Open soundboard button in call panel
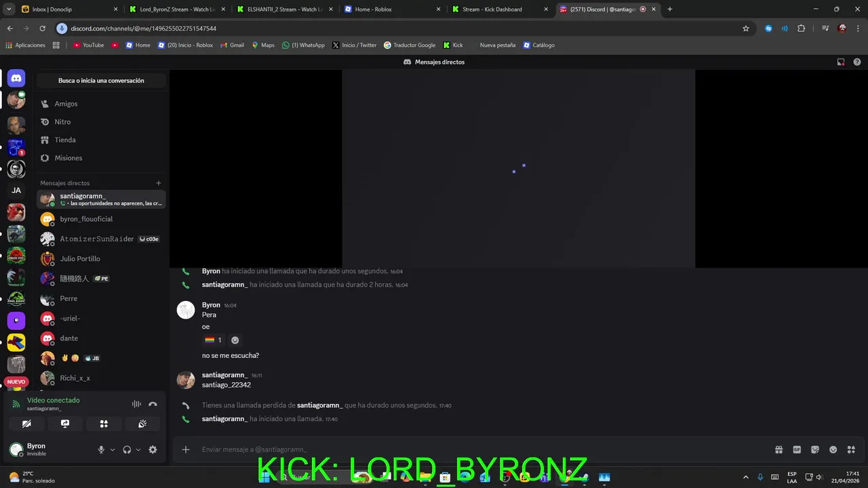This screenshot has height=488, width=868. [142, 424]
